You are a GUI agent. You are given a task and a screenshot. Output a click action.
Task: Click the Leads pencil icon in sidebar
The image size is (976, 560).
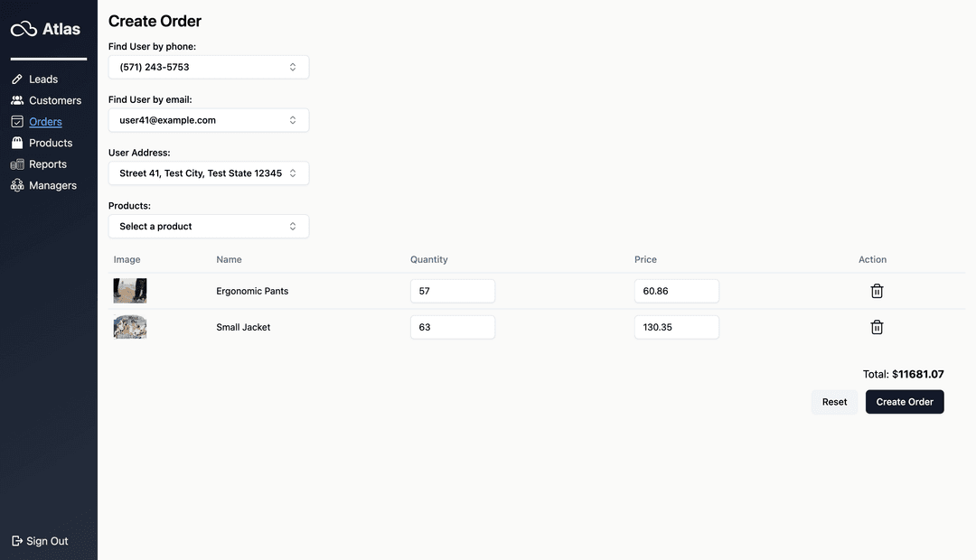tap(17, 79)
